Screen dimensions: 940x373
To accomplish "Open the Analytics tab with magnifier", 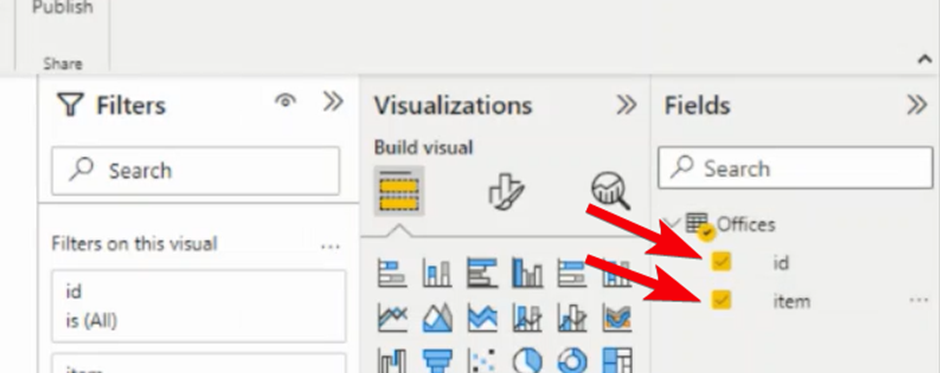I will [610, 191].
